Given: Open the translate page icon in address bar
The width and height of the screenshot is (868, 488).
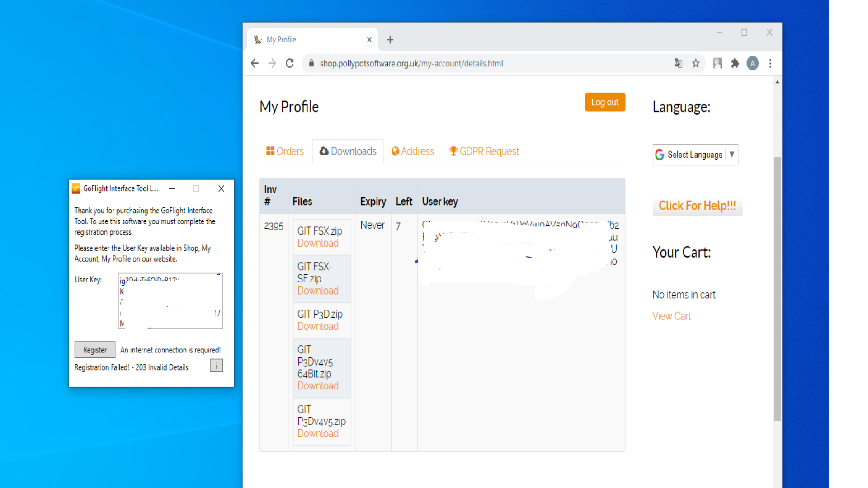Looking at the screenshot, I should click(x=678, y=63).
